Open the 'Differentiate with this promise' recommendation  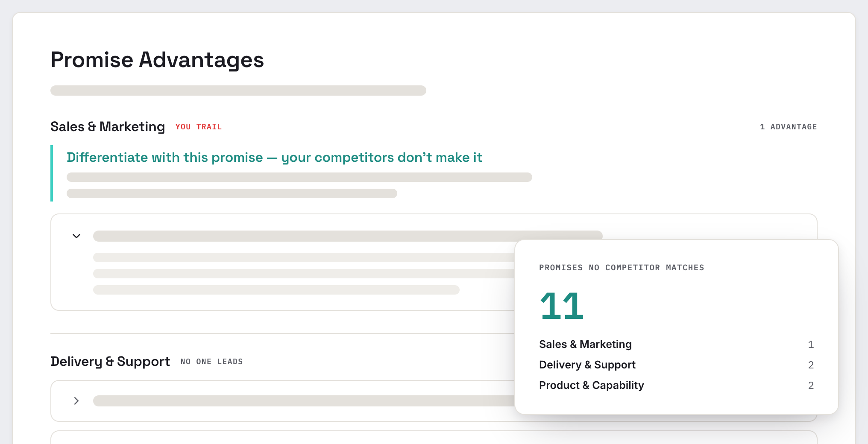[274, 158]
